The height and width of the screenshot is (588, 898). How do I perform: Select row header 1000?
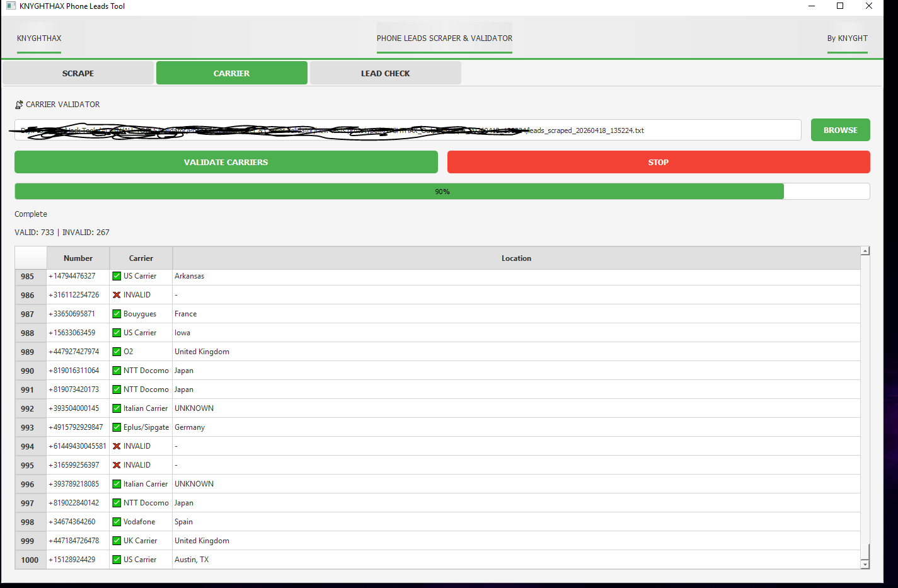tap(30, 560)
